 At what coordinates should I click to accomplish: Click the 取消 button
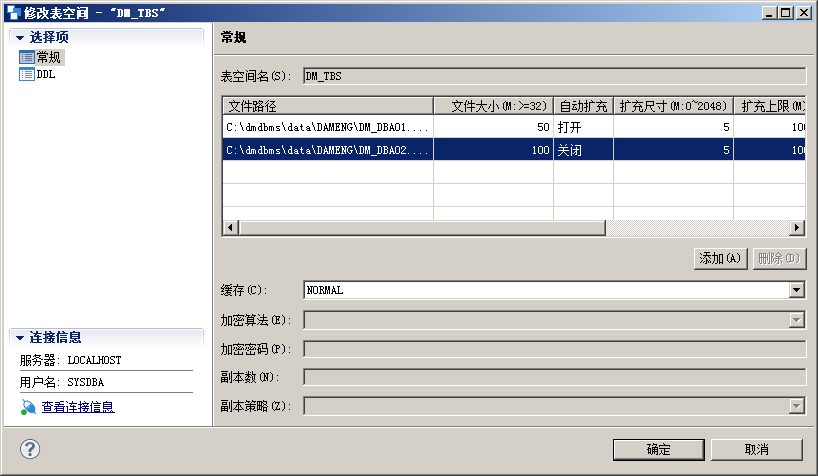click(756, 449)
